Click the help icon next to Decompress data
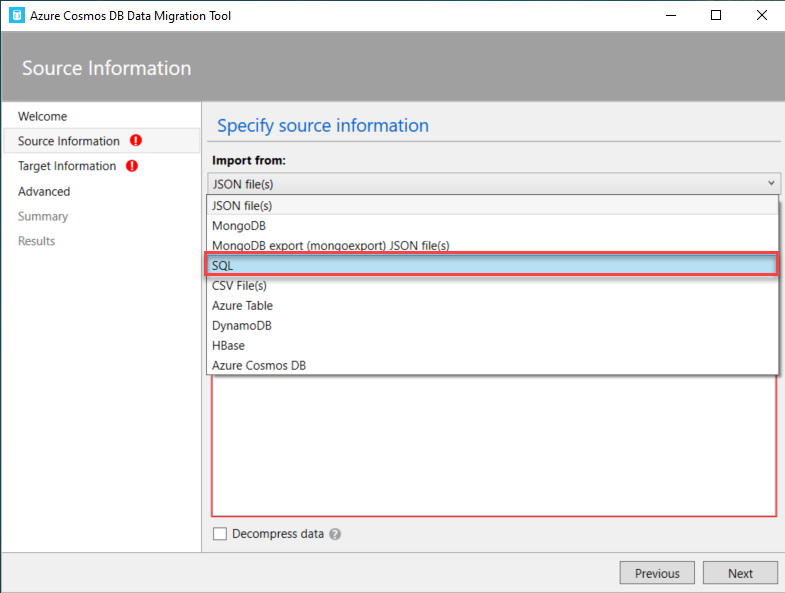Screen dimensions: 785x593 335,534
